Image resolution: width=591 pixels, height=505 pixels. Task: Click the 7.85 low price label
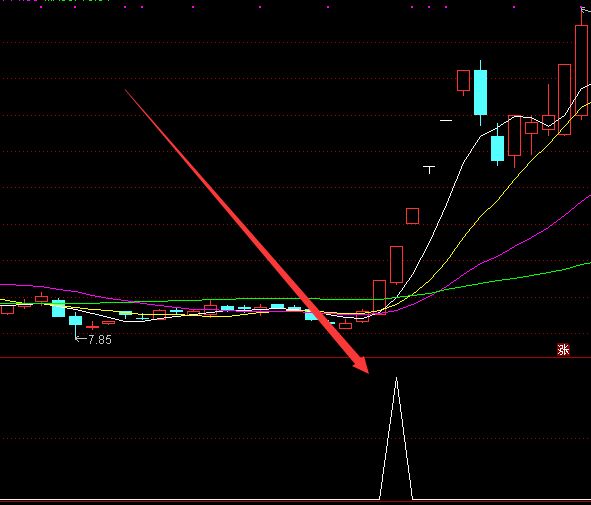(x=100, y=340)
